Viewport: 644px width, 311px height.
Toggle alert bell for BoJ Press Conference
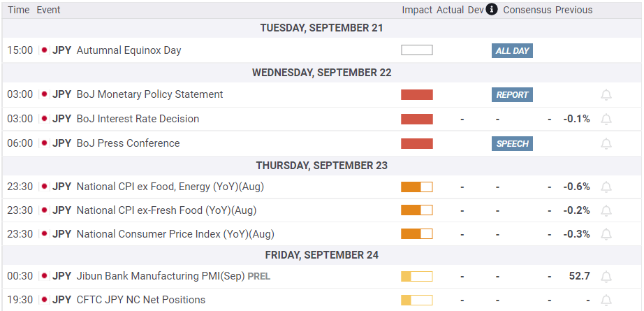(x=606, y=144)
